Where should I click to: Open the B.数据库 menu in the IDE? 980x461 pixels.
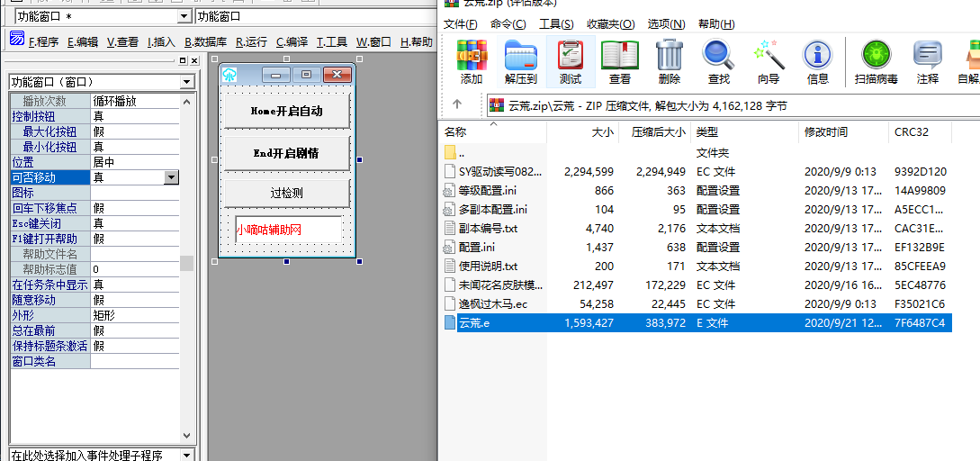point(205,41)
